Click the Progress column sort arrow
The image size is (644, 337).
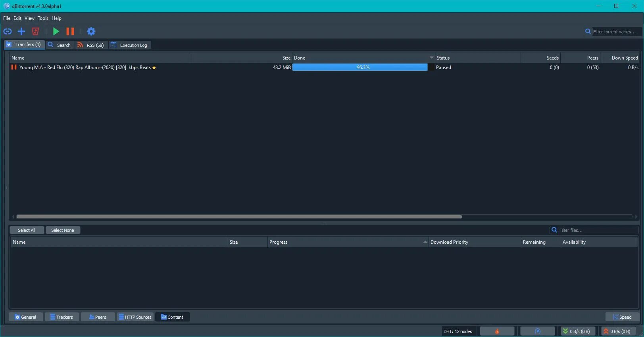tap(425, 242)
